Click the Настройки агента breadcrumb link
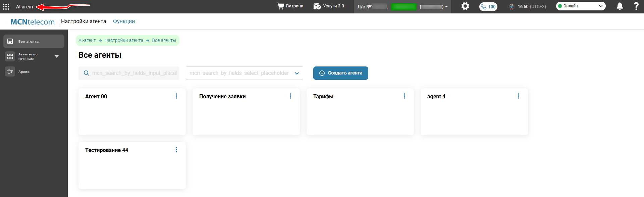This screenshot has width=644, height=197. 124,40
